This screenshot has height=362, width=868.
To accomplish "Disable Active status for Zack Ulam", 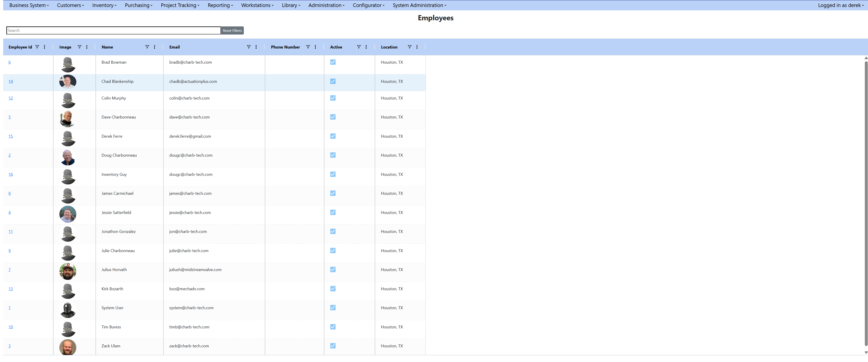I will click(333, 346).
